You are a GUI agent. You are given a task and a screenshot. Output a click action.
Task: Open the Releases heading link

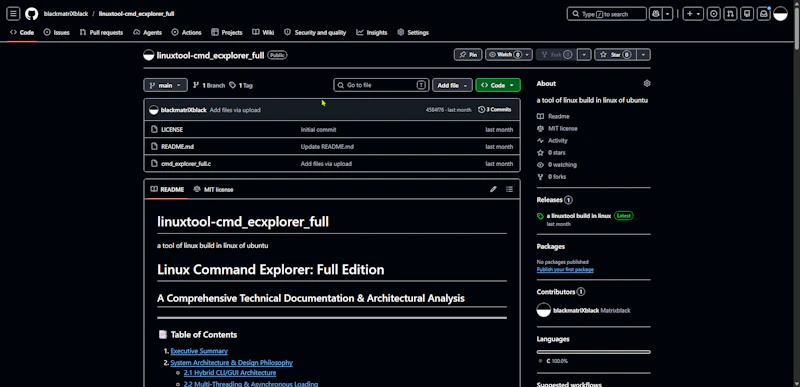(554, 200)
